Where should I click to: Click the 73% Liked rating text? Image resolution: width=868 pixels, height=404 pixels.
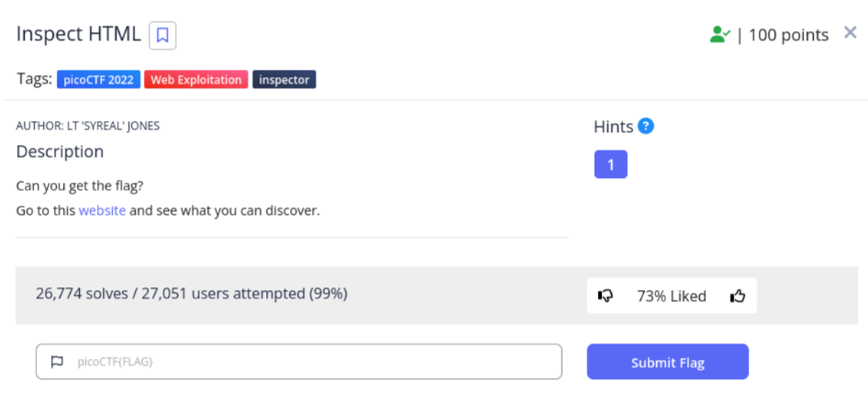click(x=672, y=296)
